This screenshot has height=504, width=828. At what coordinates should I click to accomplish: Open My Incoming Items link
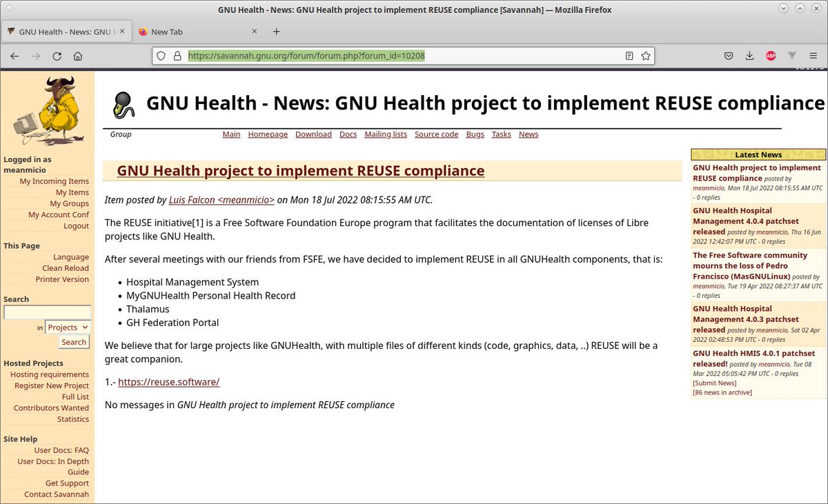click(x=55, y=181)
